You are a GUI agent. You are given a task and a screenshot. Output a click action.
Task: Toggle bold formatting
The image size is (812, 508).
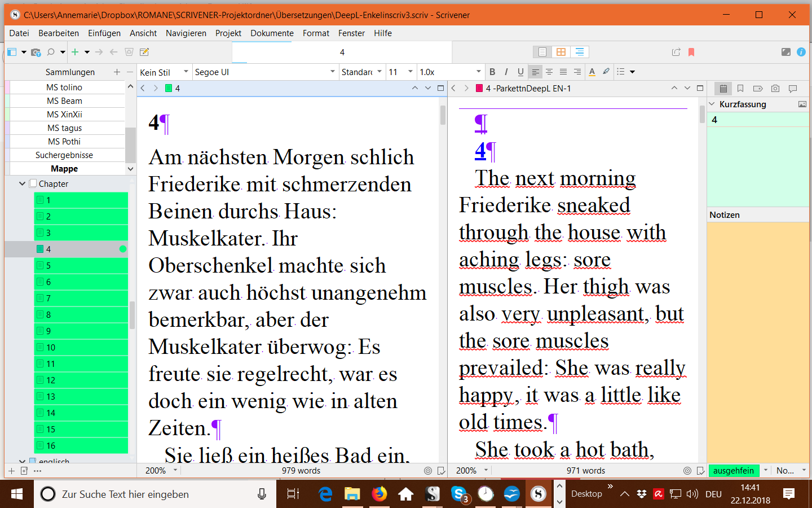pyautogui.click(x=492, y=72)
